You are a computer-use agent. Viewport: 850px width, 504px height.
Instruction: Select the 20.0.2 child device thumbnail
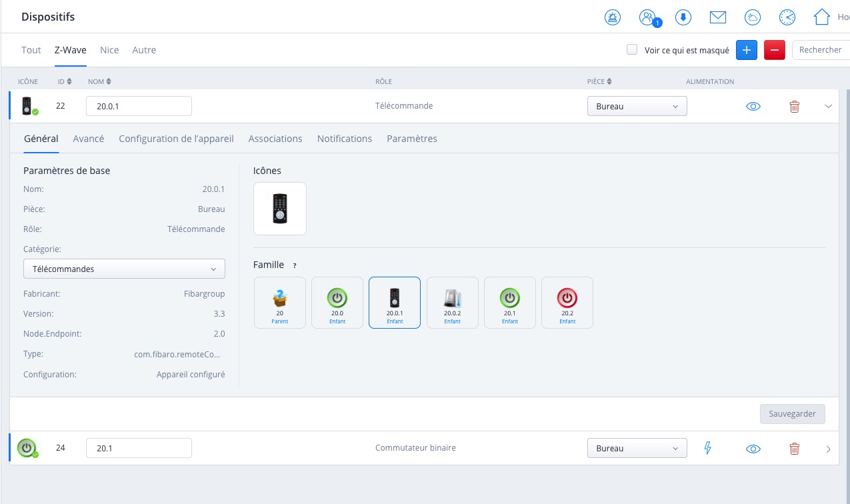click(453, 303)
